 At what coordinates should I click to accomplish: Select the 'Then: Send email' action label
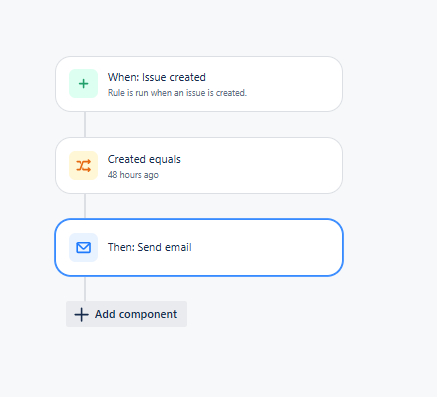coord(150,247)
